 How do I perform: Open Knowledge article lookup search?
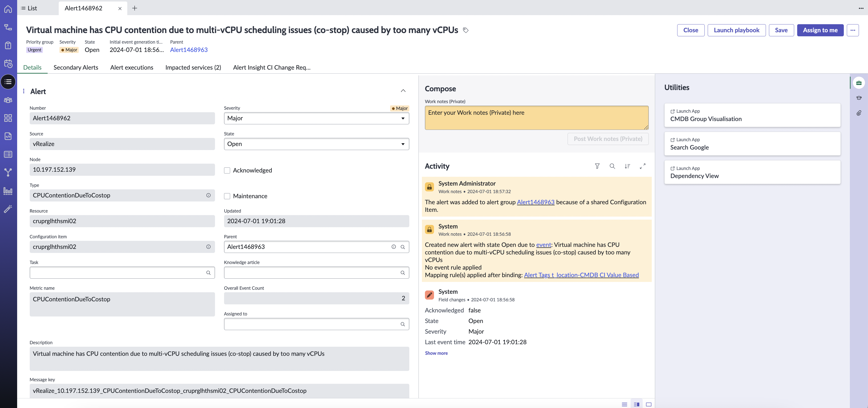click(x=403, y=273)
